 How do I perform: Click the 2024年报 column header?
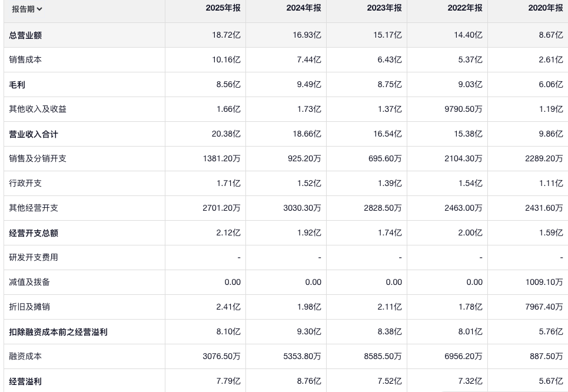pos(304,8)
